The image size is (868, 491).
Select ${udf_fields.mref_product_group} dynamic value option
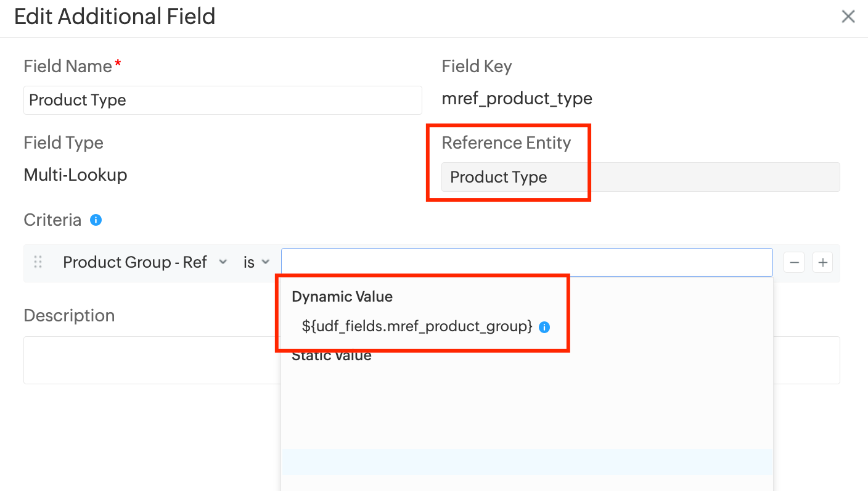click(x=417, y=327)
